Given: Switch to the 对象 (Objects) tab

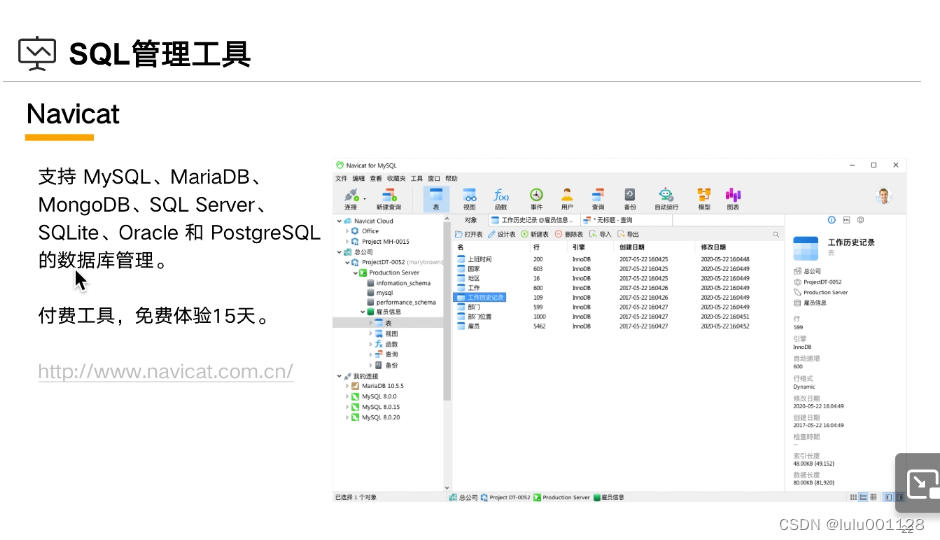Looking at the screenshot, I should (471, 220).
